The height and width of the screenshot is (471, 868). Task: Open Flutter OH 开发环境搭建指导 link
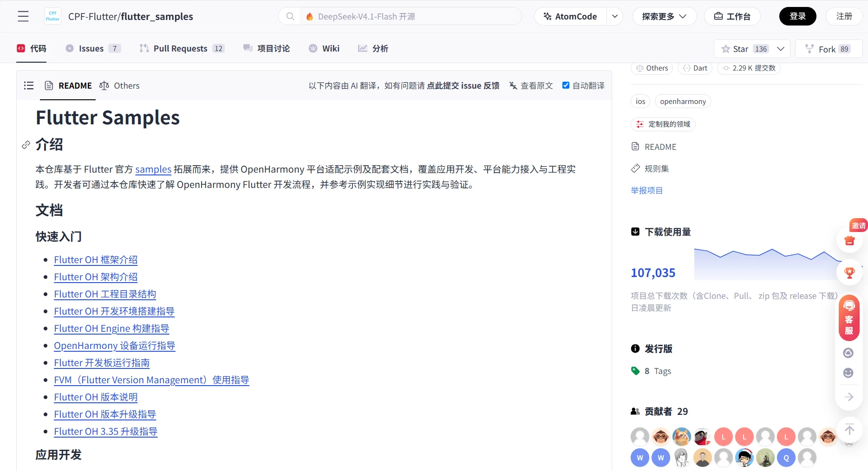(x=114, y=311)
